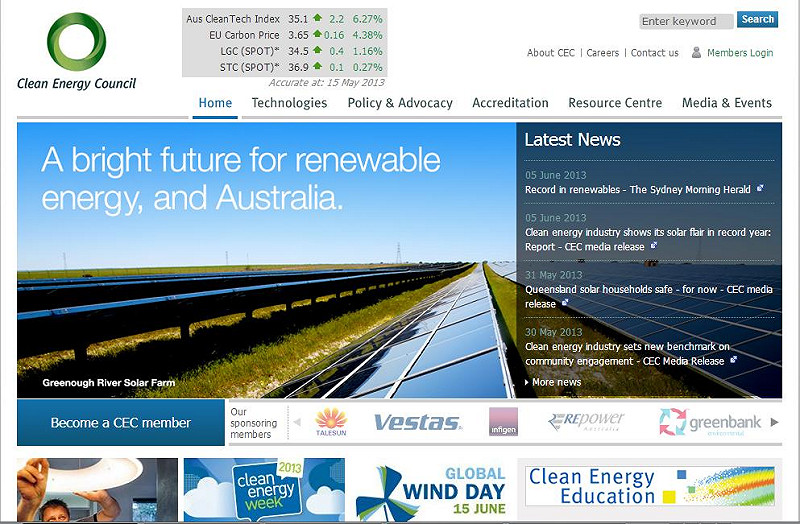Focus the Enter keyword search field
The width and height of the screenshot is (800, 524).
point(685,21)
